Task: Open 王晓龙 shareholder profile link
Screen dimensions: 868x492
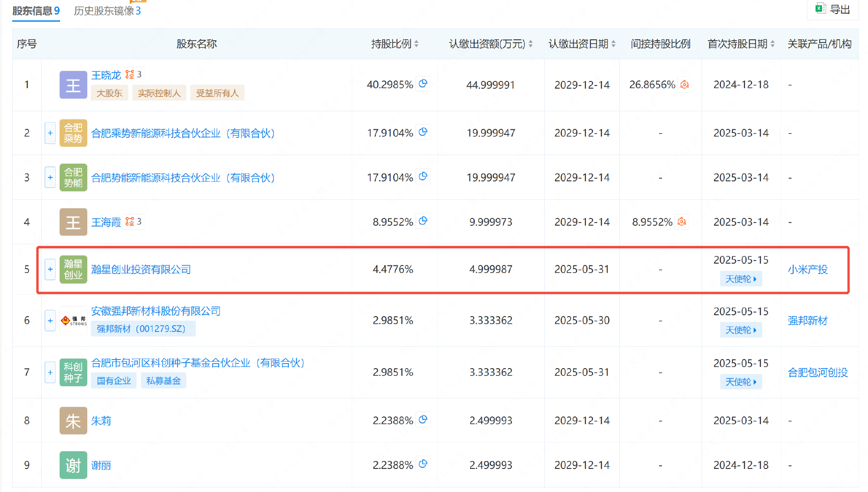Action: coord(106,75)
